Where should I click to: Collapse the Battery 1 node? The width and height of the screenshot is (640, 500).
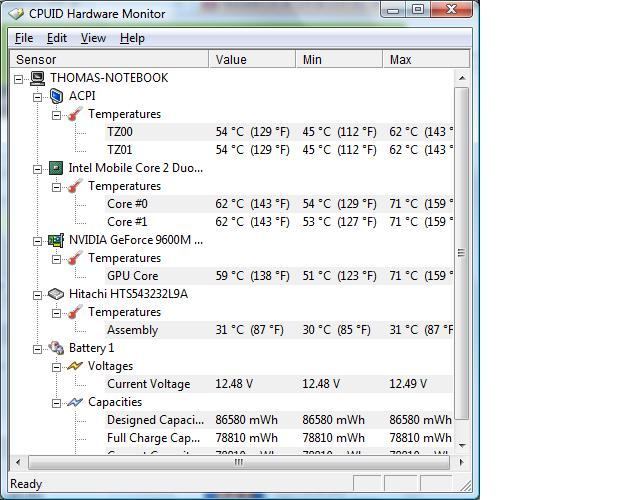(38, 349)
